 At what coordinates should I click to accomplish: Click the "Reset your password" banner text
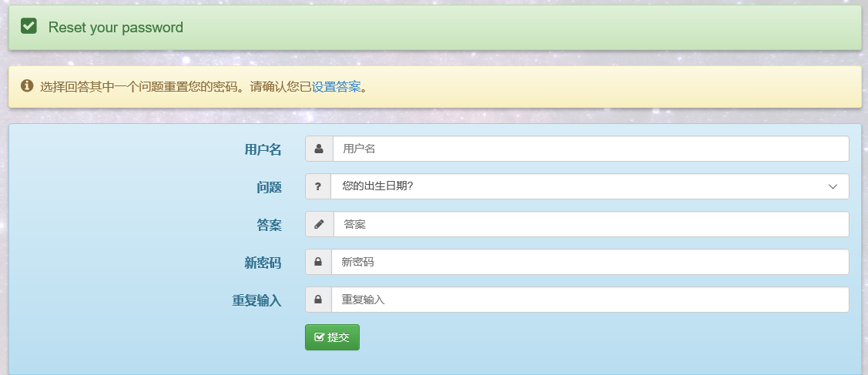(116, 28)
